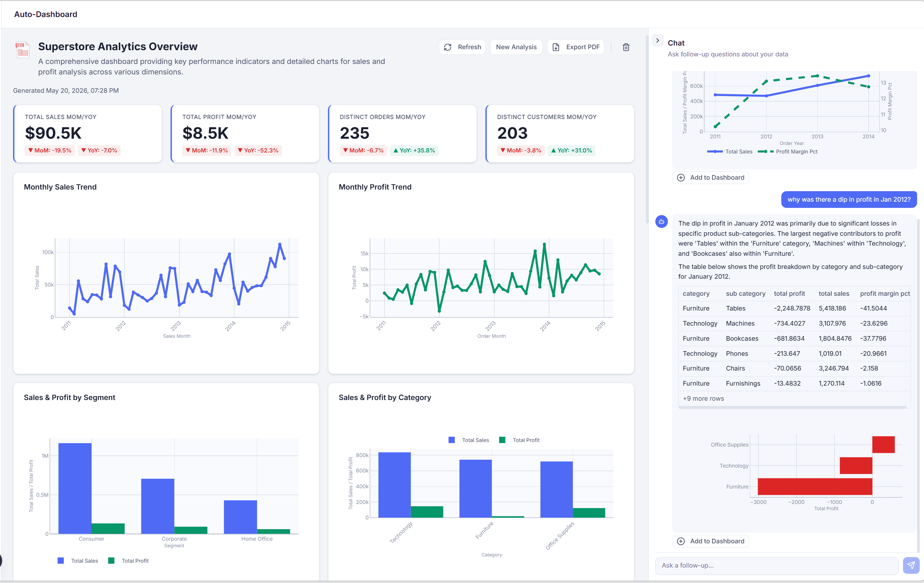Click the Technology red bar in chat chart

pyautogui.click(x=856, y=465)
